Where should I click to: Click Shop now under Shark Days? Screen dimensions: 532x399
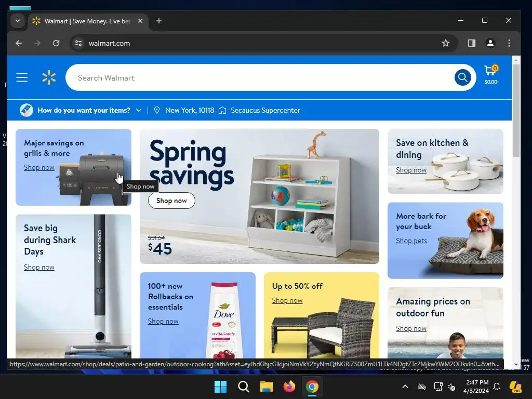[x=39, y=268]
